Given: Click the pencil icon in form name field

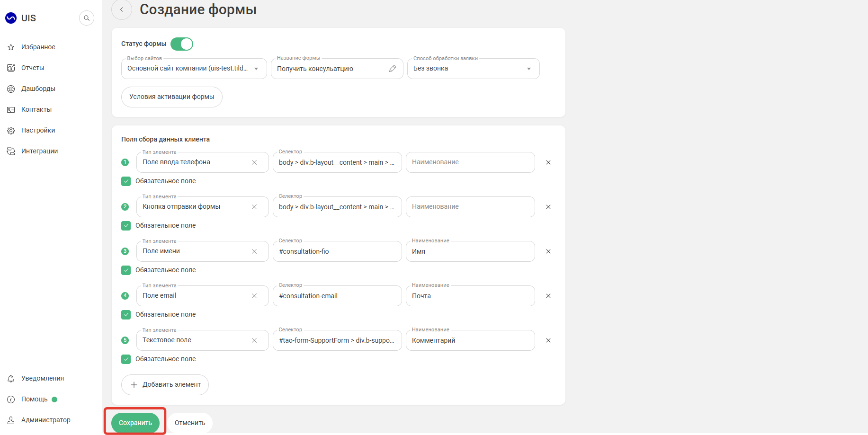Looking at the screenshot, I should [393, 69].
